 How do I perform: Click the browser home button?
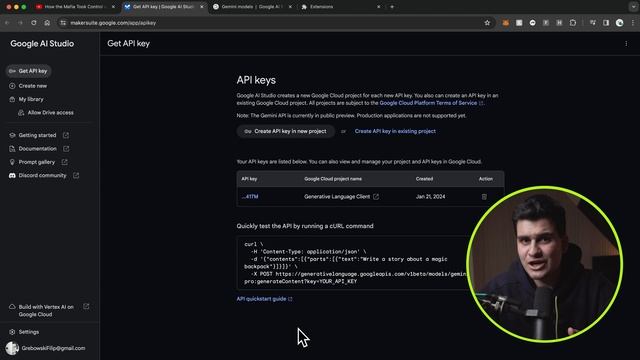(47, 23)
